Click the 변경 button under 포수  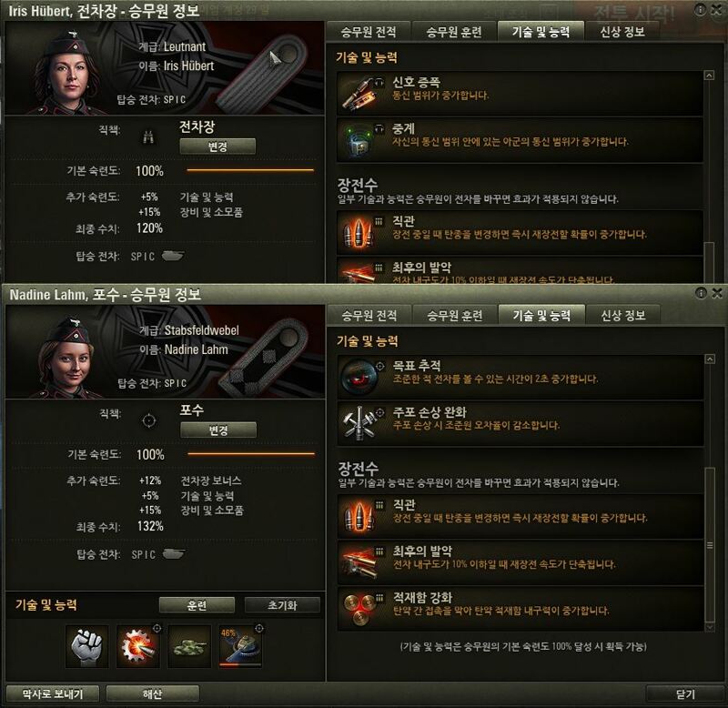coord(218,430)
